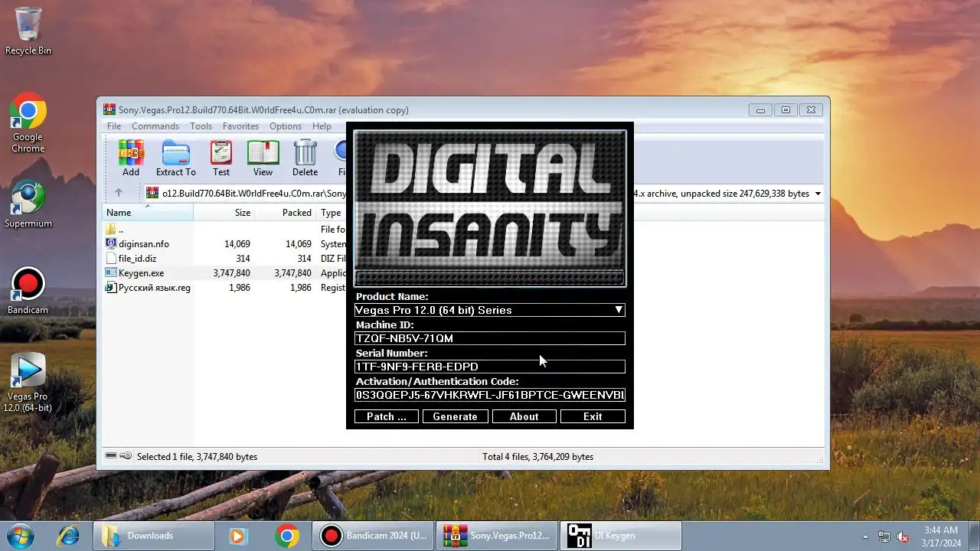Click the 'Selected 1 file, 3,747,840 bytes' status text

pyautogui.click(x=197, y=457)
